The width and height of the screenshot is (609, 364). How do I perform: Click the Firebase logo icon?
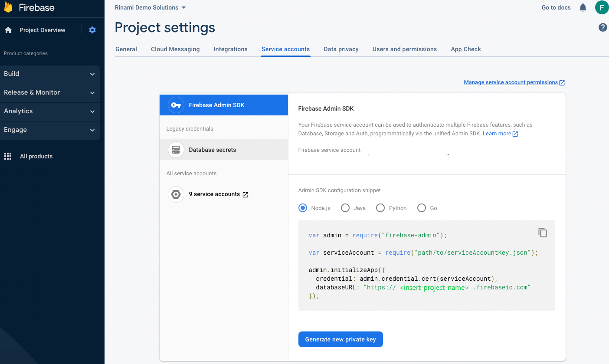8,7
